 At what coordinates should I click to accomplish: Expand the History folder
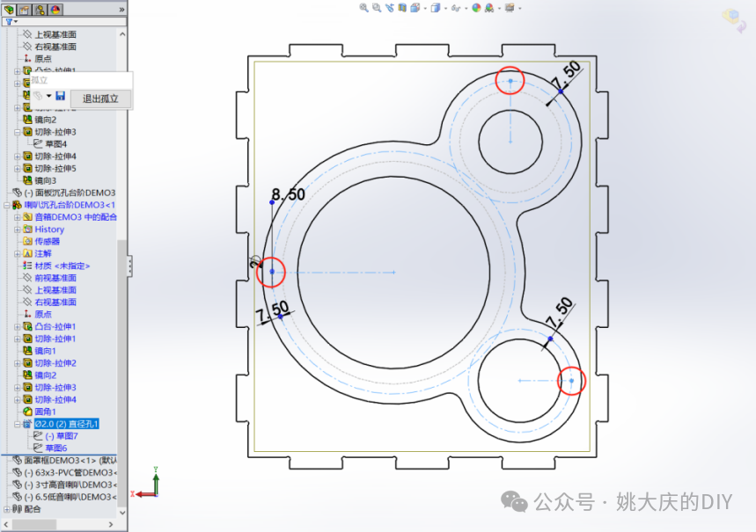click(18, 230)
